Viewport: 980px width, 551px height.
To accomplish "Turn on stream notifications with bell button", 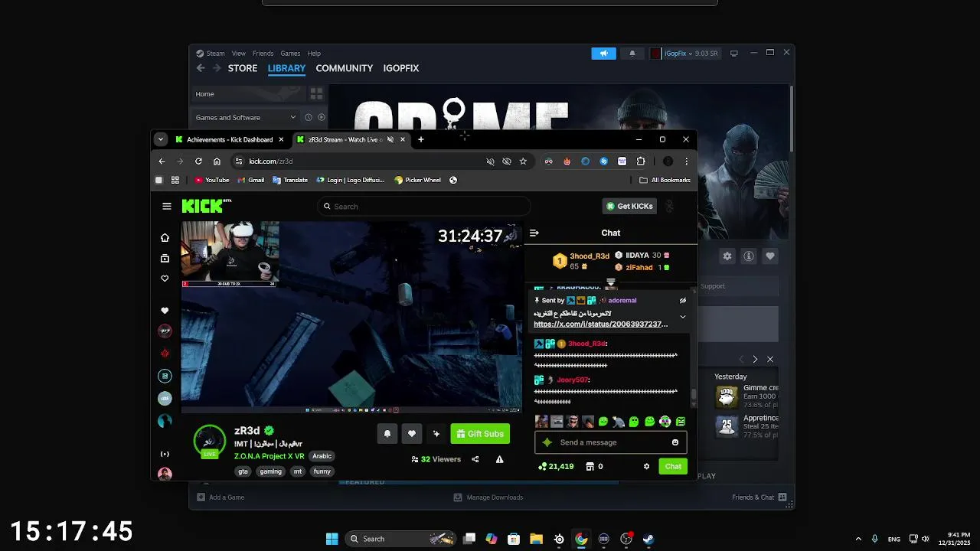I will [x=387, y=434].
